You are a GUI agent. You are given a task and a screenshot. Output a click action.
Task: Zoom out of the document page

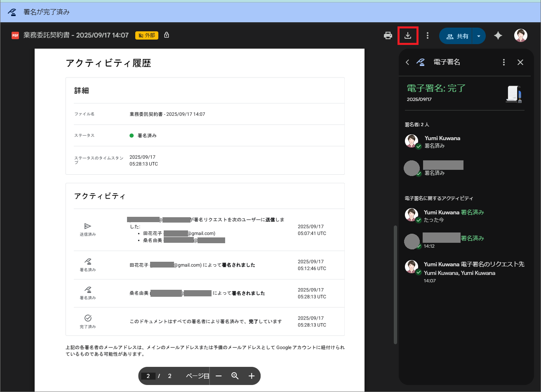coord(219,376)
